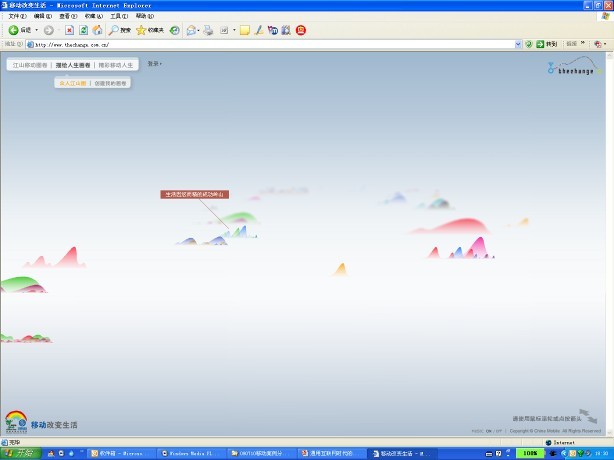Switch to the 通用互联网时代 PowerPoint taskbar button
Screen dimensions: 614x460
point(333,453)
